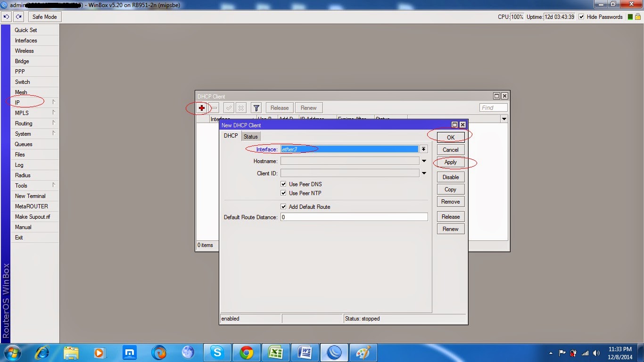Expand the Hostname field arrow
The image size is (644, 362).
pos(424,161)
